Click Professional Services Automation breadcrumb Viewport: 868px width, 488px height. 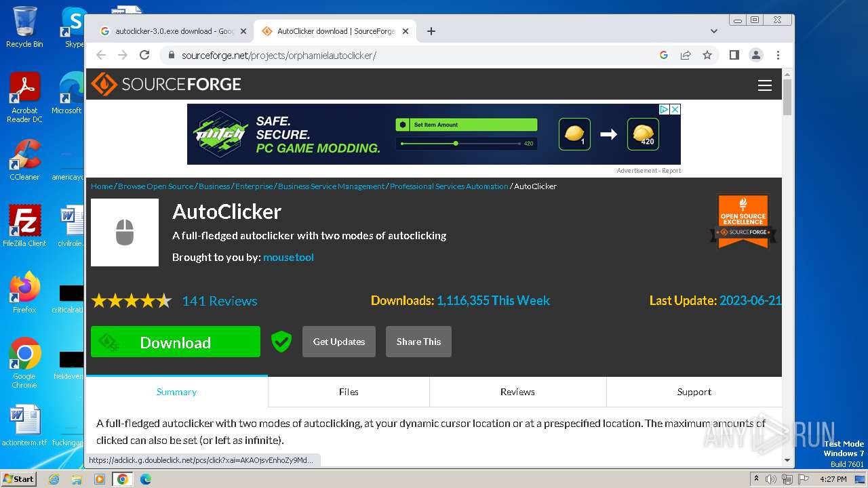pyautogui.click(x=449, y=186)
